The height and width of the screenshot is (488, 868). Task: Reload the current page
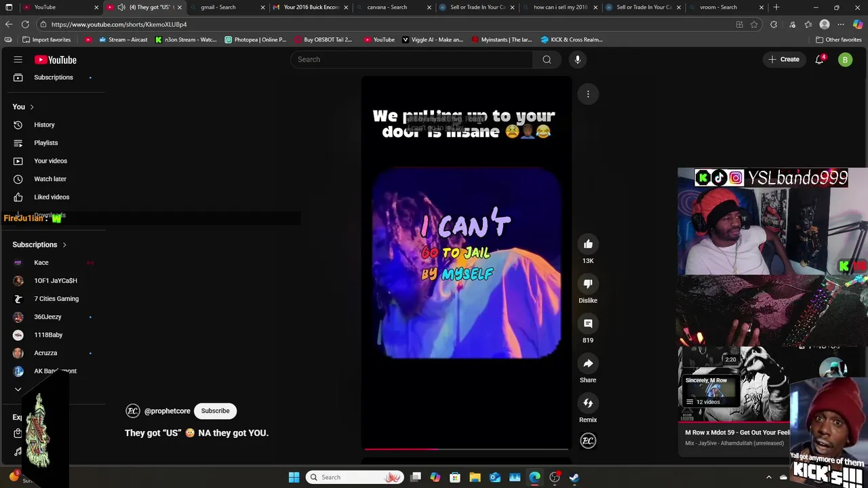[25, 24]
